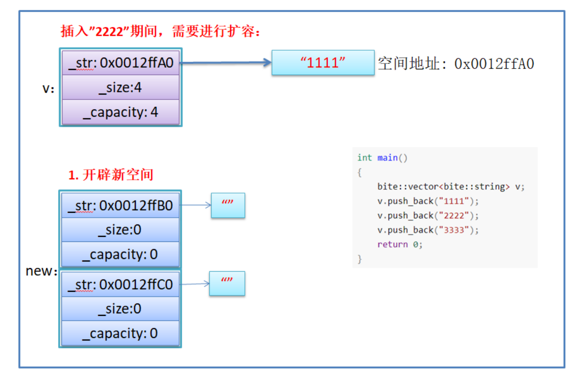
Task: Click the red heading 1. 开辟新空间
Action: tap(111, 175)
